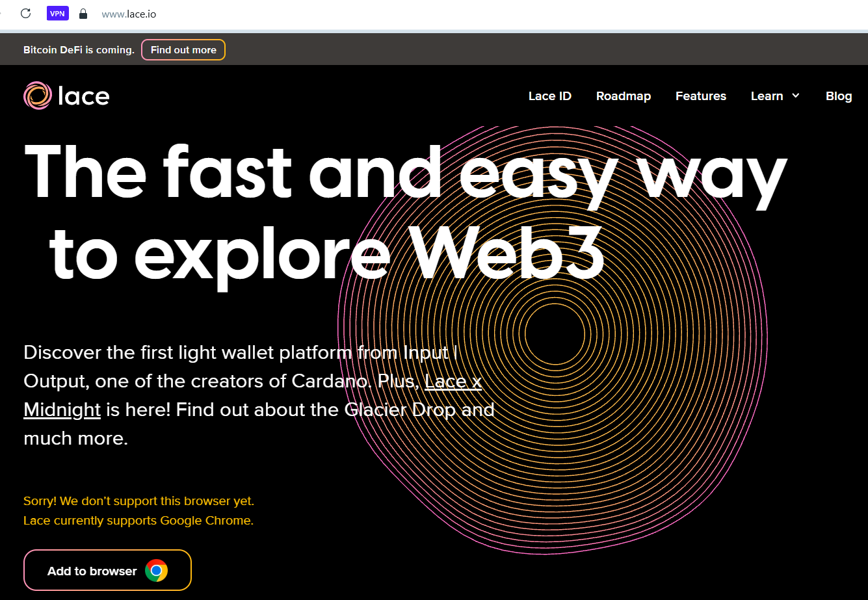The width and height of the screenshot is (868, 600).
Task: Click the Bitcoin DeFi is coming banner text
Action: 79,50
